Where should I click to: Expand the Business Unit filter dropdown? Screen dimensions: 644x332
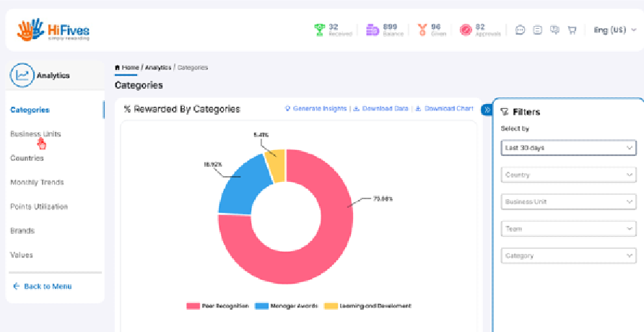click(x=568, y=202)
